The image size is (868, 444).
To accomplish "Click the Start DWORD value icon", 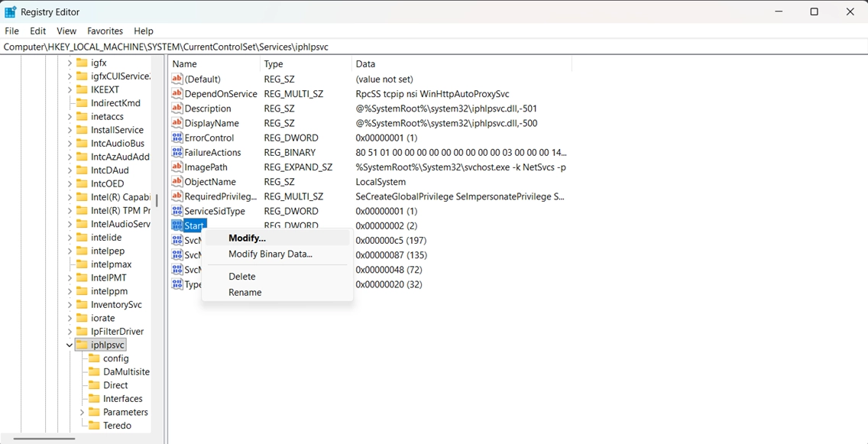I will coord(177,225).
